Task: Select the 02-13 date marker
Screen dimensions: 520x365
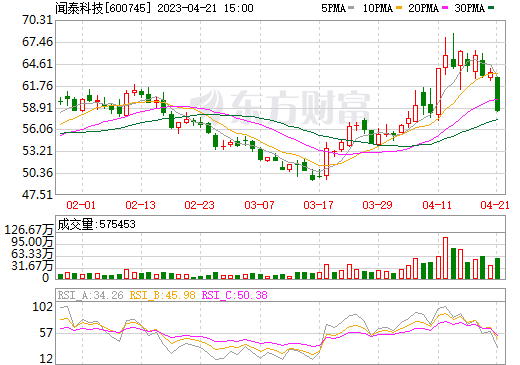Action: (140, 205)
